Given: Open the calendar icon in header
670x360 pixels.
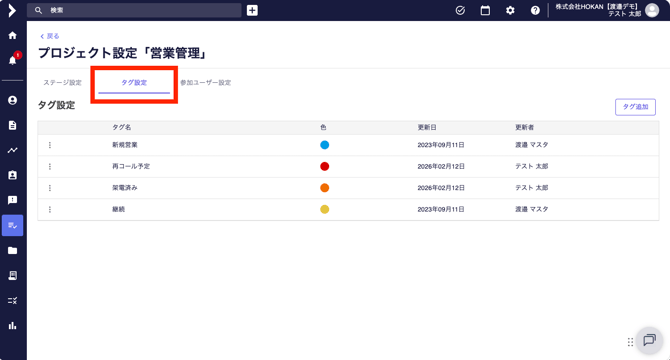Looking at the screenshot, I should pyautogui.click(x=485, y=10).
